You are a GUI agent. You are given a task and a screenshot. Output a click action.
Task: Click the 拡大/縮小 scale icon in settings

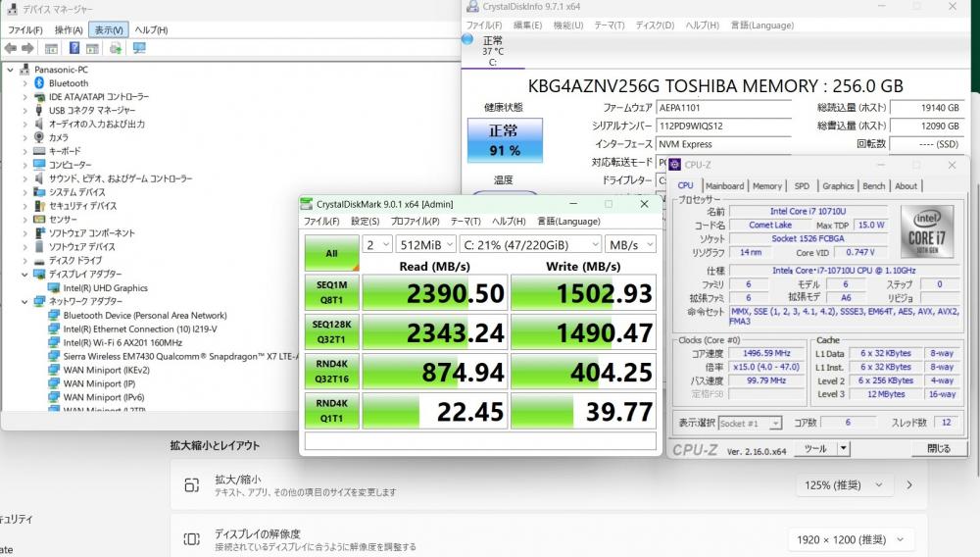coord(192,485)
